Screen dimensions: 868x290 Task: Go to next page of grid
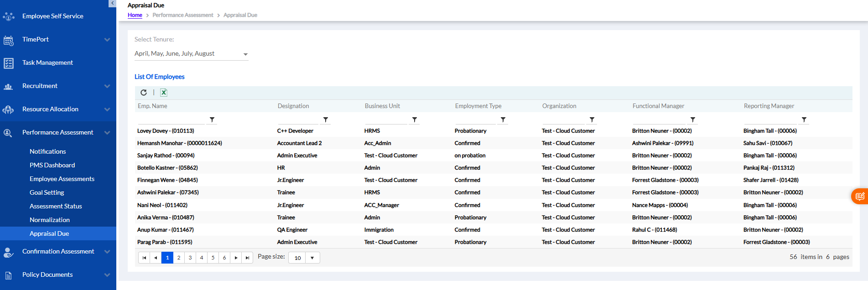(x=236, y=258)
